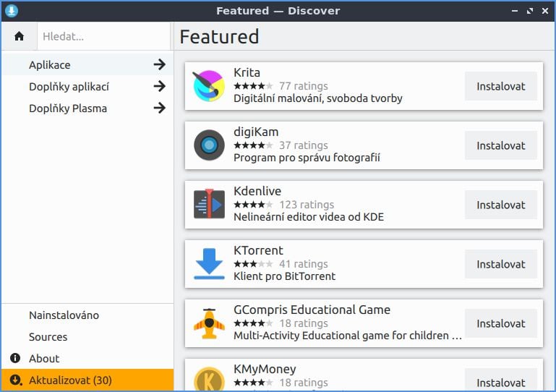
Task: Click the KTorrent star rating
Action: point(253,264)
